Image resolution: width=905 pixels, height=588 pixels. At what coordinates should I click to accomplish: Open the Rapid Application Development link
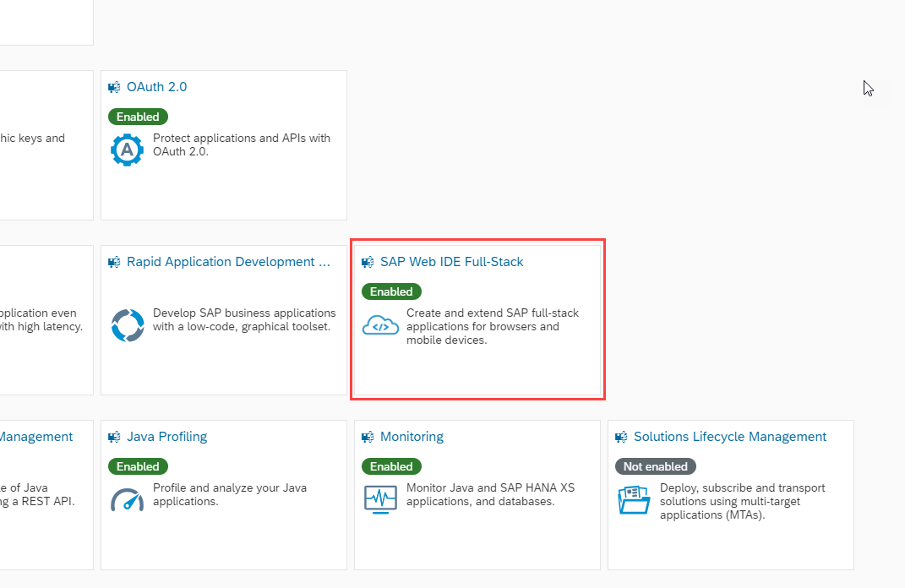point(228,262)
